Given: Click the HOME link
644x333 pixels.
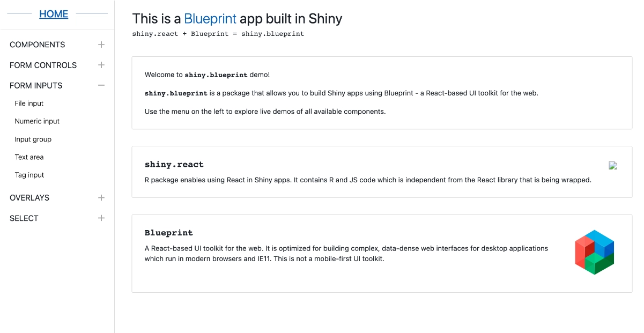Looking at the screenshot, I should click(x=54, y=13).
